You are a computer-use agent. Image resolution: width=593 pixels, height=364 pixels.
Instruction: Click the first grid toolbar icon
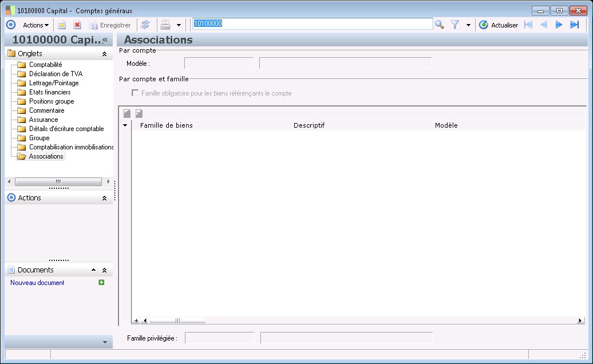[x=127, y=113]
